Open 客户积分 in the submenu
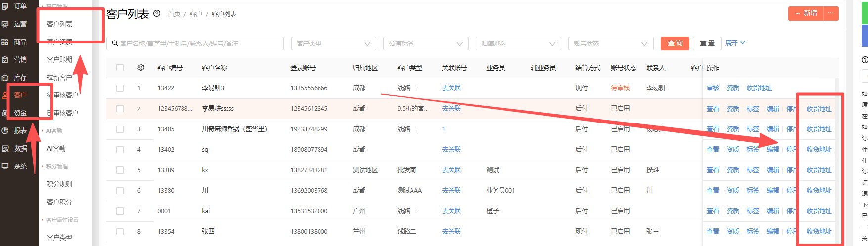 (x=60, y=202)
